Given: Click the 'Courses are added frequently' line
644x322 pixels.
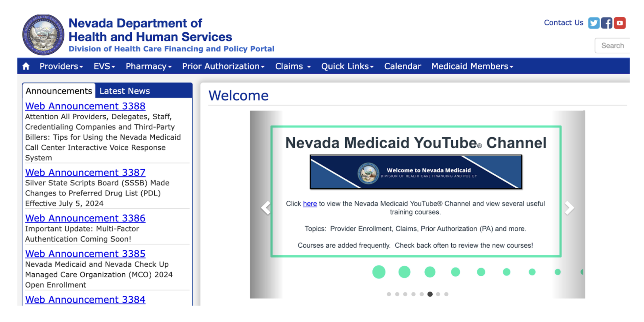Looking at the screenshot, I should coord(415,245).
